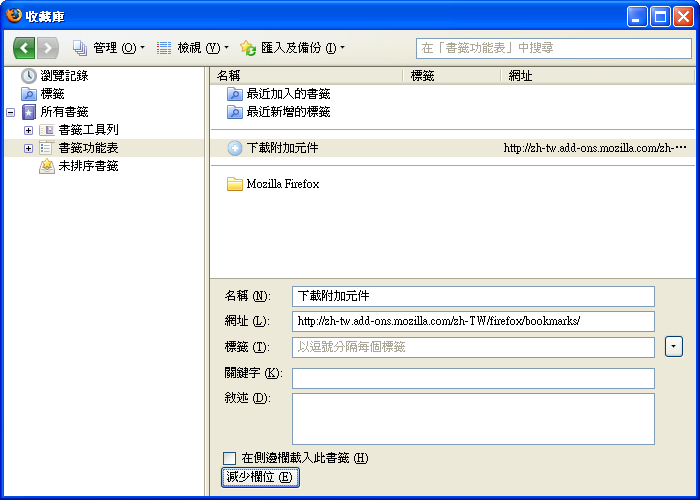Select the Mozilla Firefox folder row
Viewport: 700px width, 500px height.
pos(453,184)
